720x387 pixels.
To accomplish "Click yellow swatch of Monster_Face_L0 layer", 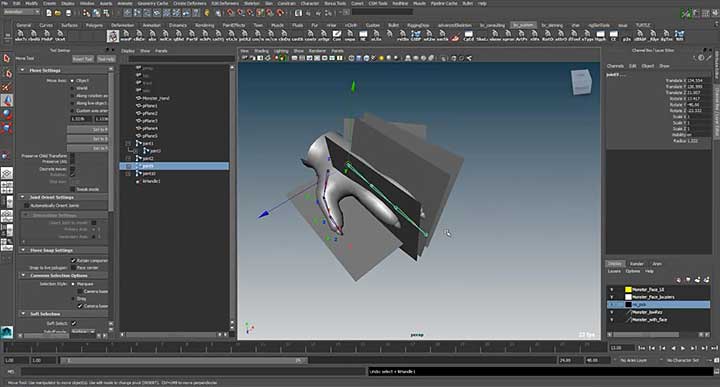I will [x=628, y=290].
